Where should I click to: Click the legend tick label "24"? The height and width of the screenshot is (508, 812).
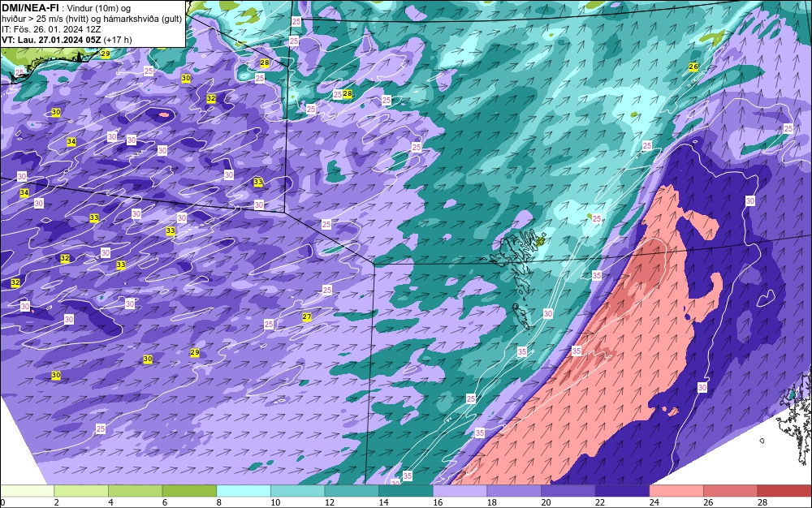coord(654,502)
